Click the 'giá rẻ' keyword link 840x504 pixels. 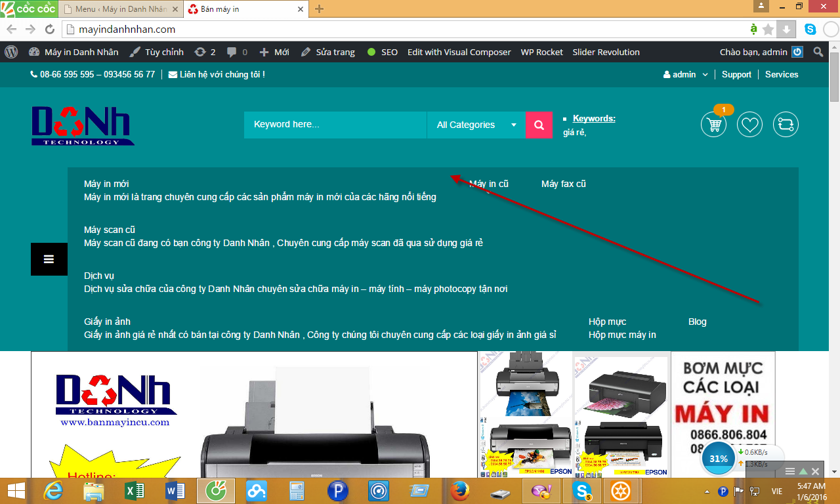[x=574, y=132]
